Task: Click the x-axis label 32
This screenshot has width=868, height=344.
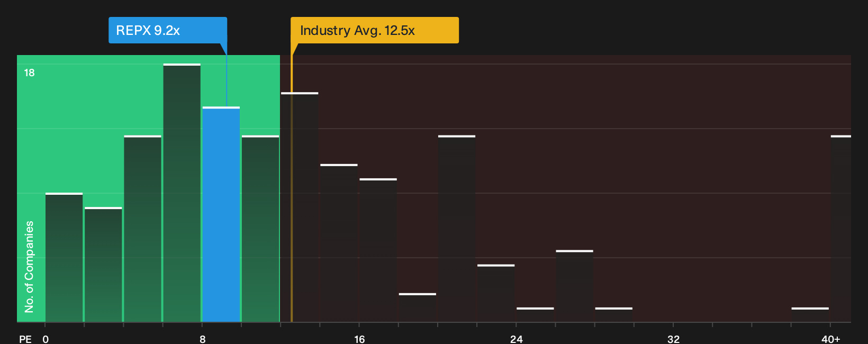Action: pos(673,339)
